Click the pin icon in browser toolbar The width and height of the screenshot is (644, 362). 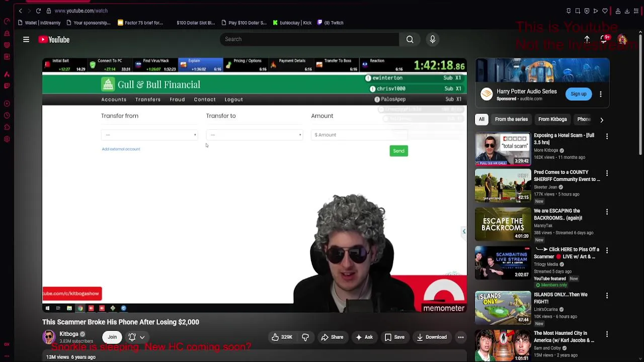569,11
